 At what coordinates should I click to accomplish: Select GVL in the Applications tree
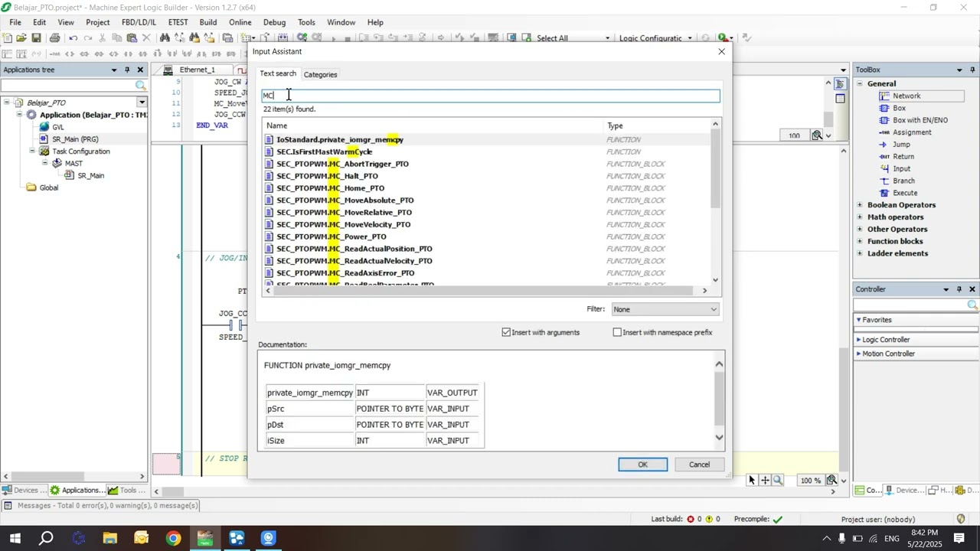[x=58, y=127]
